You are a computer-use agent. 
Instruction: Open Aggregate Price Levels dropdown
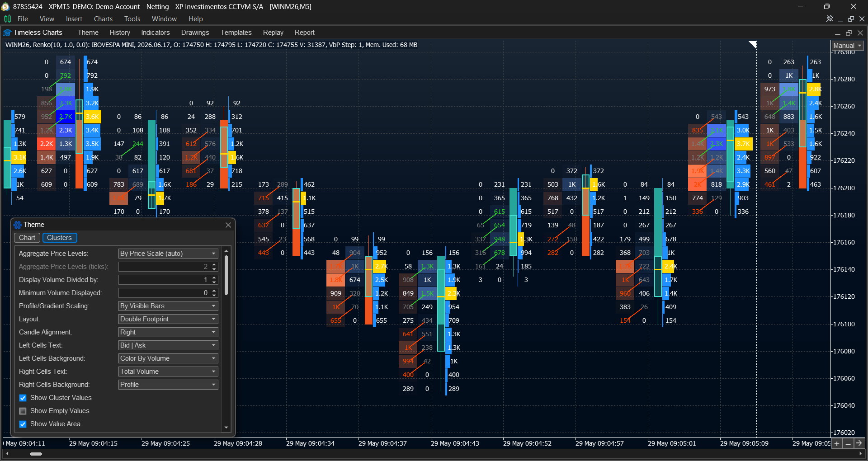(168, 254)
